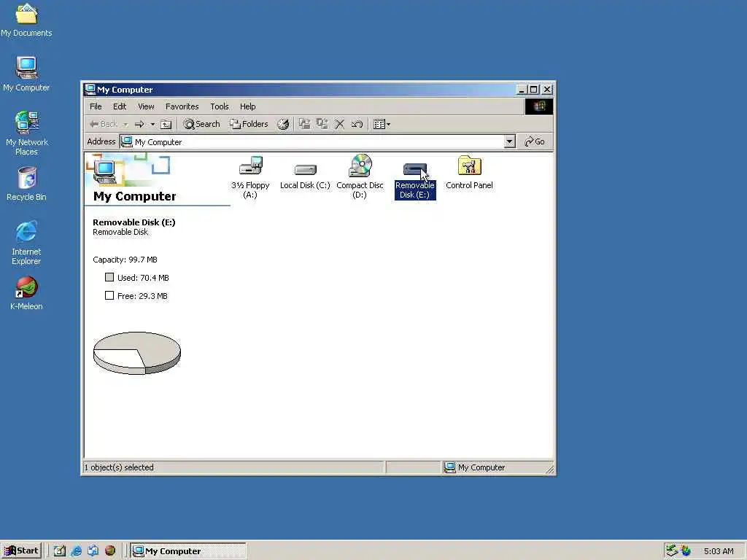This screenshot has width=747, height=560.
Task: Click the Go button
Action: (535, 142)
